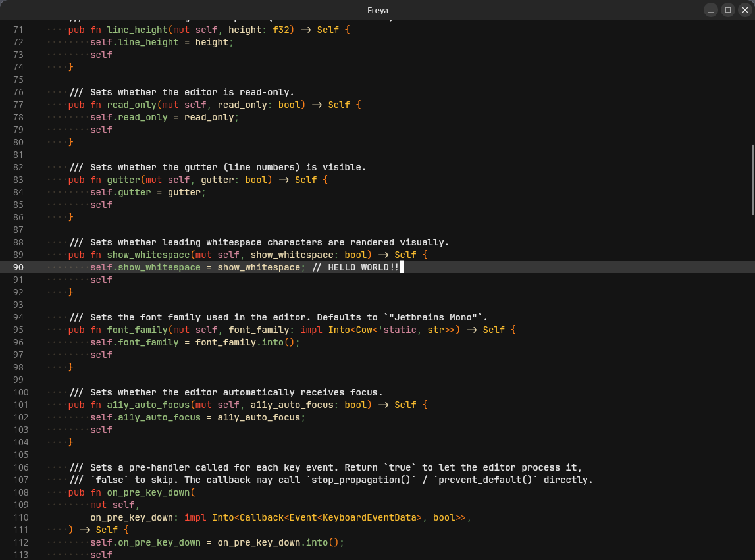Click 'font_family' function name on line 95
The height and width of the screenshot is (560, 755).
(137, 330)
